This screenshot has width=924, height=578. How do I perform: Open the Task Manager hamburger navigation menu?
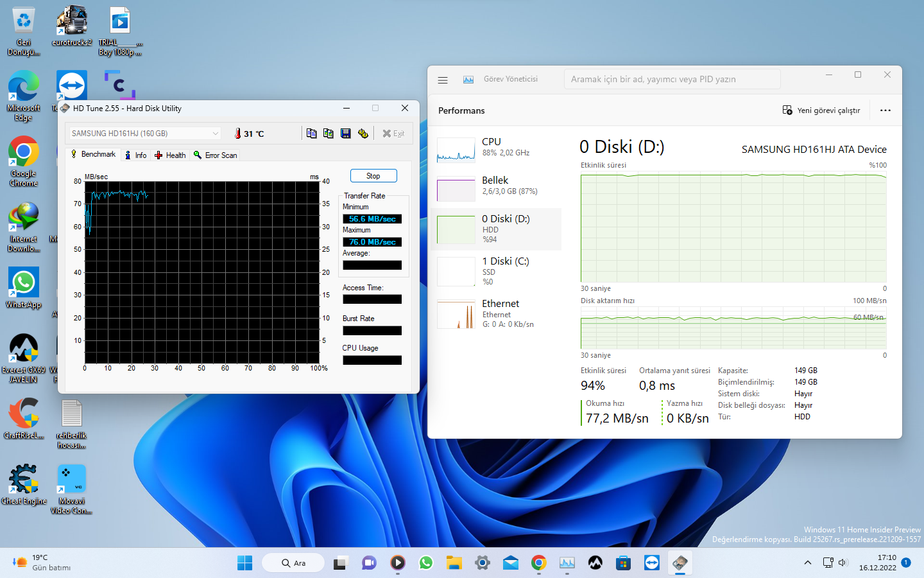click(x=443, y=80)
